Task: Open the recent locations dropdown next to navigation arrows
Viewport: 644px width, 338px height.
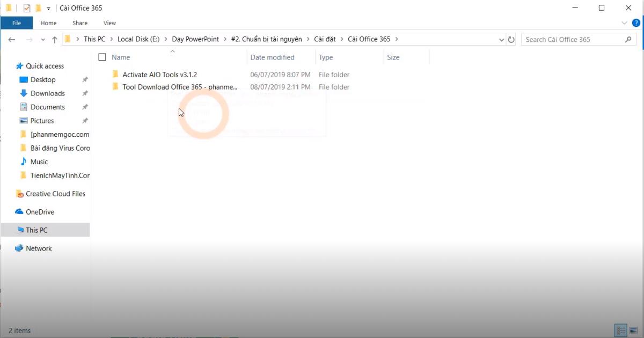Action: (x=43, y=39)
